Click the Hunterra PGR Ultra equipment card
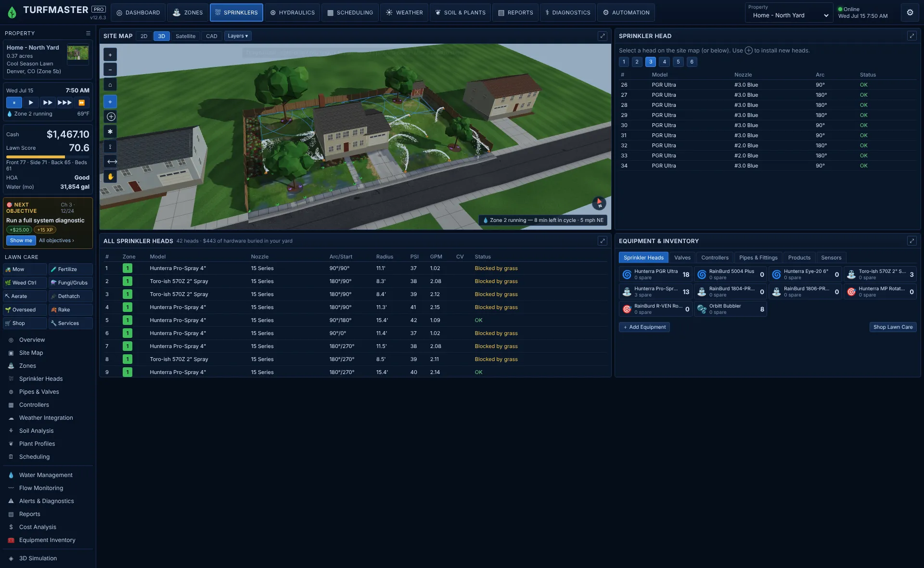 655,274
